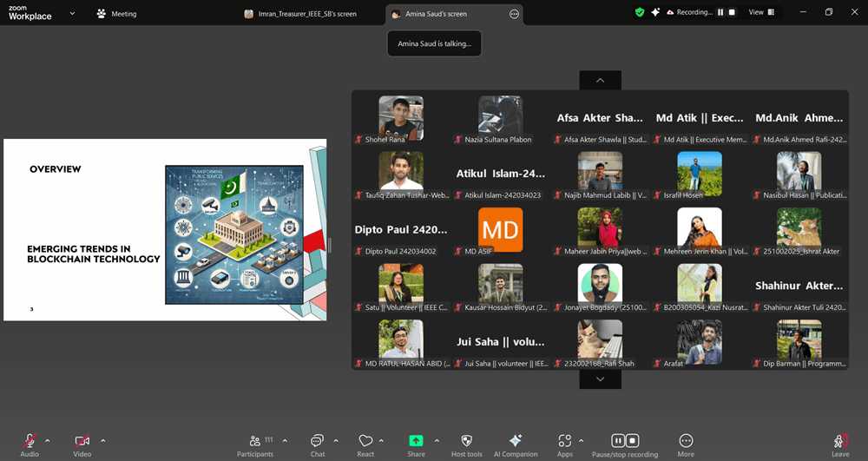Open the Chat panel
The image size is (868, 461).
click(318, 442)
